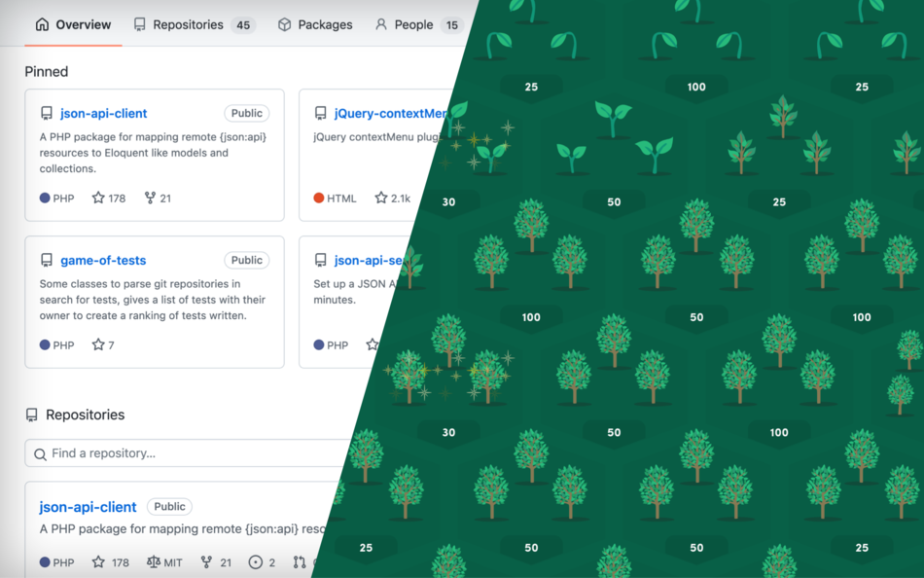Click star icon on pinned json-api-client card
Screen dimensions: 924x578
click(x=98, y=198)
